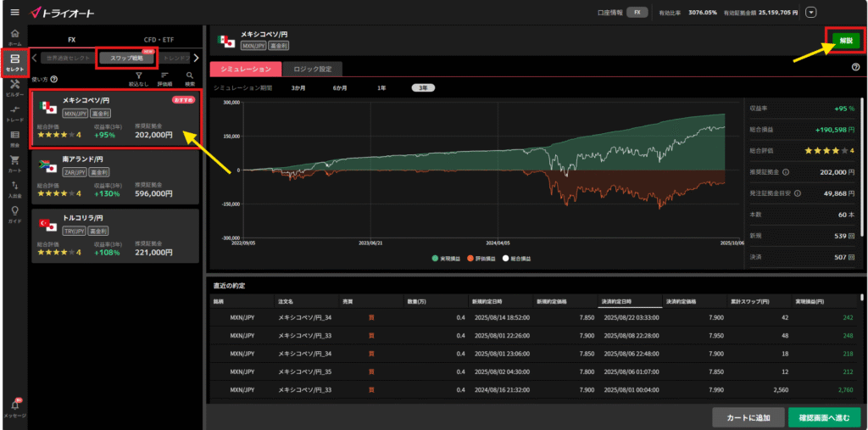
Task: Open the Trade (トレード) sidebar icon
Action: (14, 113)
